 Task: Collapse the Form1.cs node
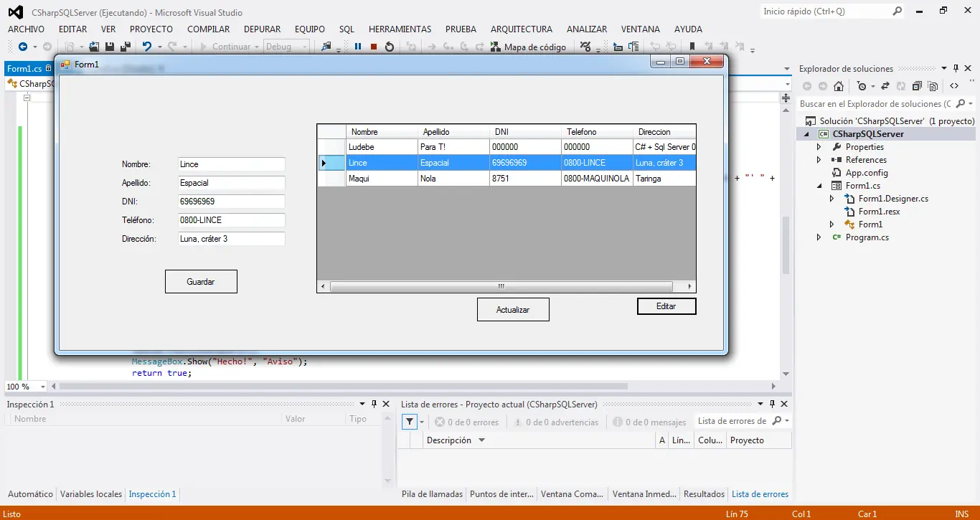point(819,186)
